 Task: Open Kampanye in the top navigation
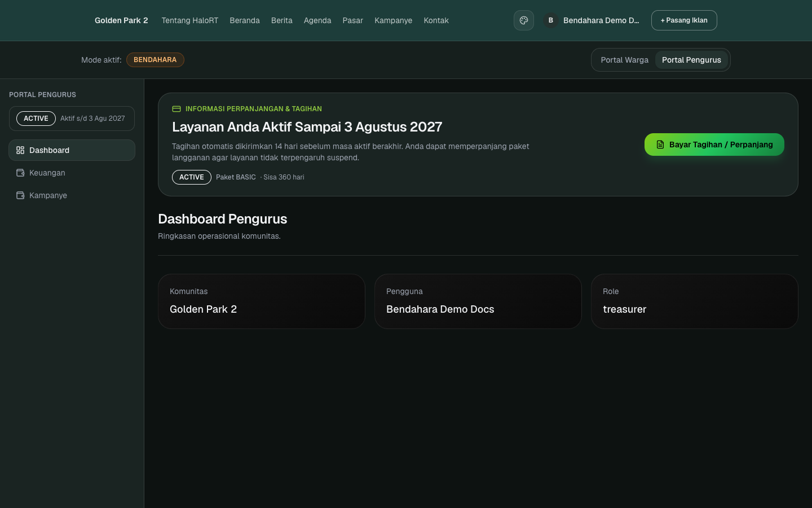pyautogui.click(x=394, y=20)
